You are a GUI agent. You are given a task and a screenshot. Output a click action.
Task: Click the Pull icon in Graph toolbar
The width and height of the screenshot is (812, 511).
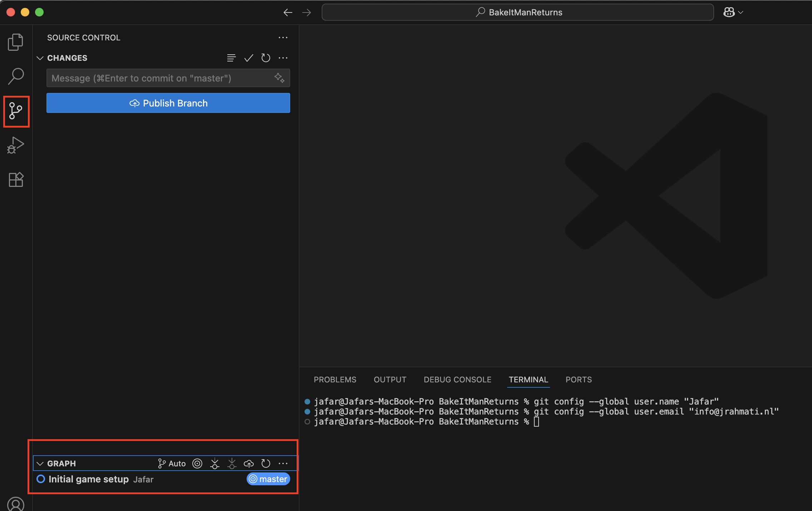(232, 463)
